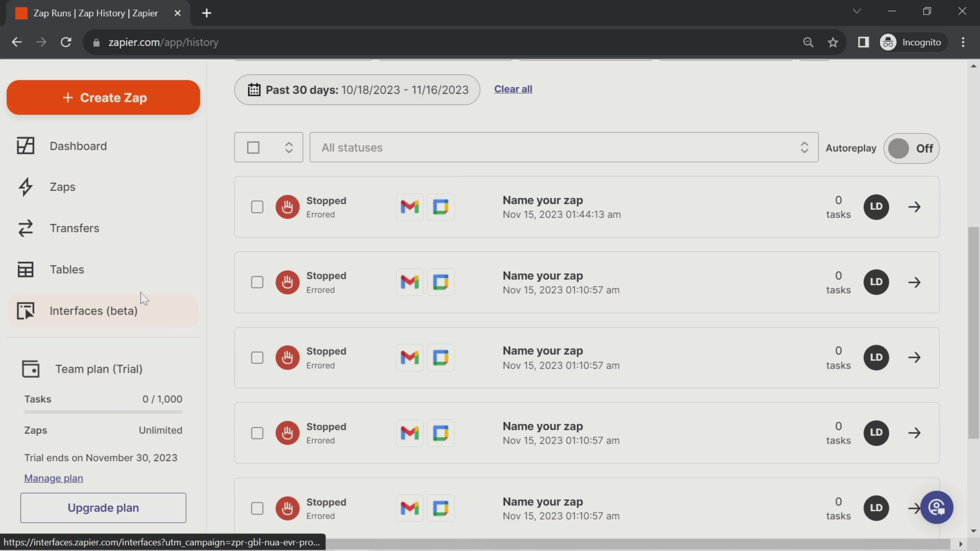The height and width of the screenshot is (551, 980).
Task: Open the browser zoom magnifier icon
Action: tap(808, 42)
